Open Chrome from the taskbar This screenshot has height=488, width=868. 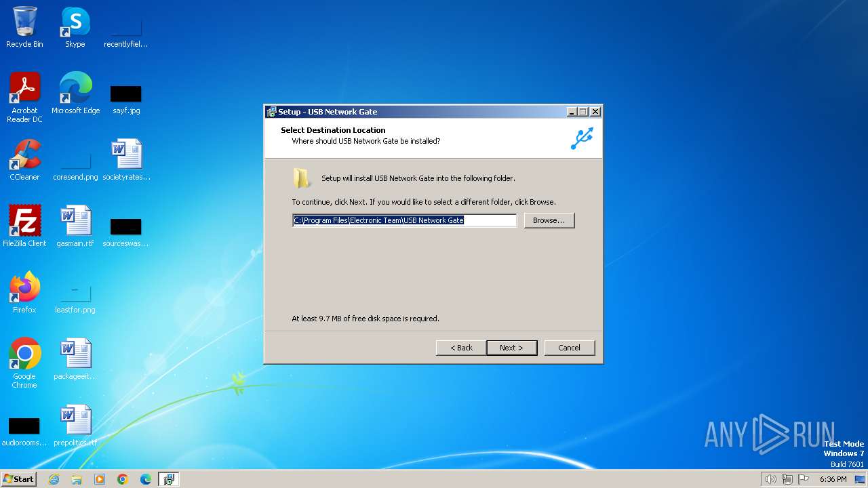123,479
